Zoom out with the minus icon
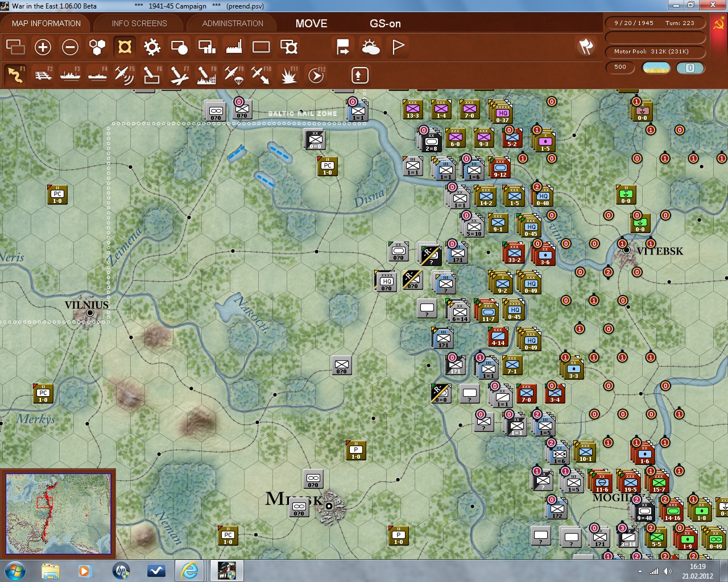Viewport: 728px width, 582px height. pos(70,47)
